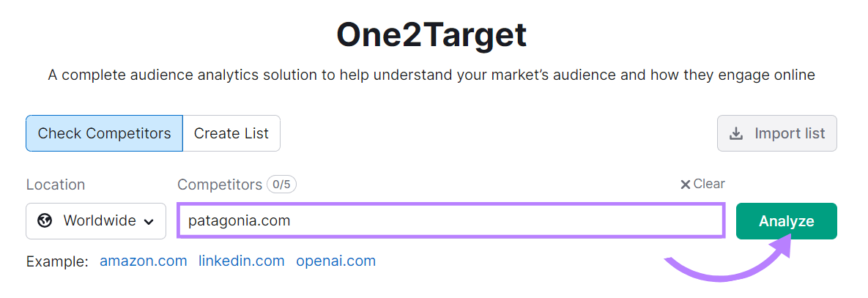868x298 pixels.
Task: Open the Worldwide location dropdown
Action: coord(96,221)
